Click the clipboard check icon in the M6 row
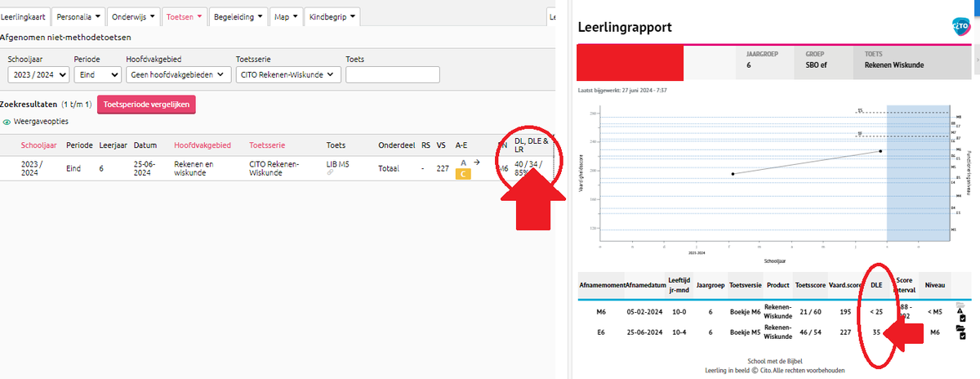Image resolution: width=980 pixels, height=379 pixels. pyautogui.click(x=963, y=318)
